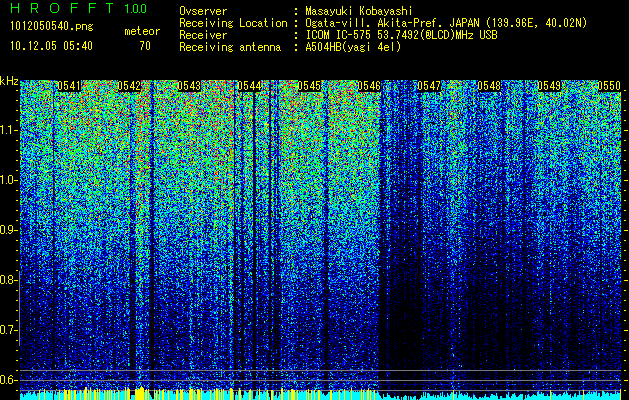Click the 0548 time marker
The image size is (629, 400).
[489, 86]
